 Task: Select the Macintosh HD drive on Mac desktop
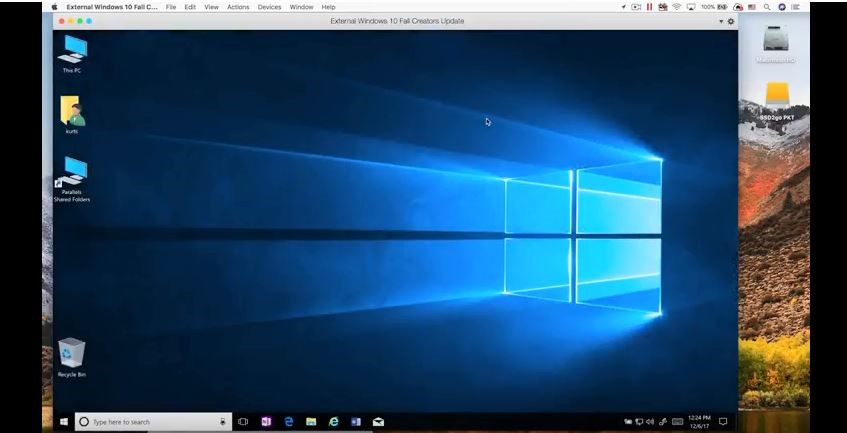click(x=776, y=45)
